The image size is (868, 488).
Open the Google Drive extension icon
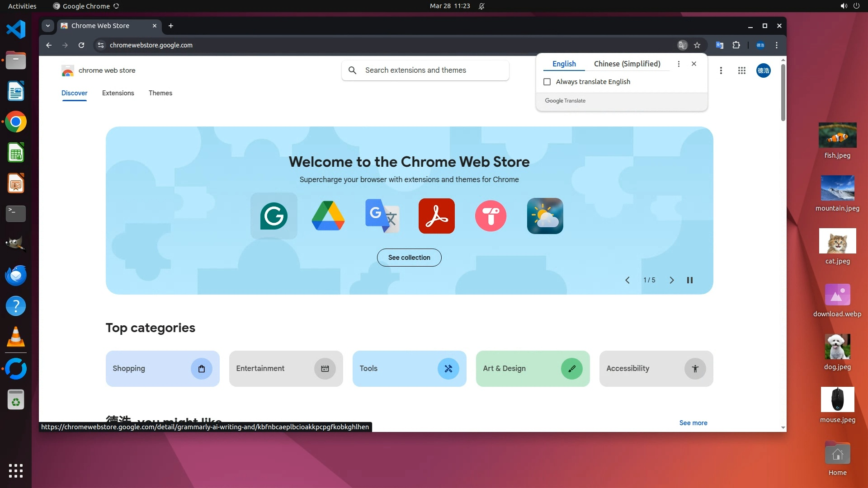click(328, 216)
